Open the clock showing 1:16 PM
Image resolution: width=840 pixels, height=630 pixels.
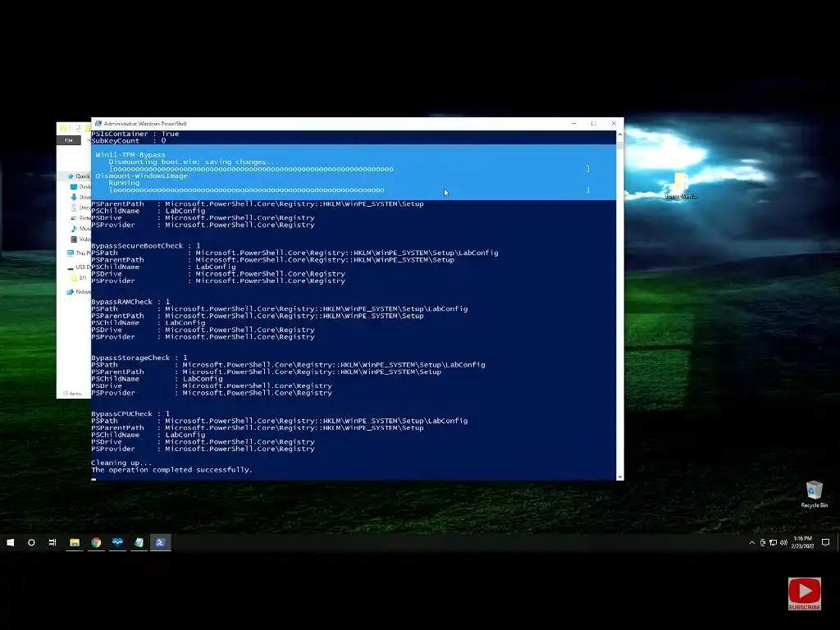802,542
